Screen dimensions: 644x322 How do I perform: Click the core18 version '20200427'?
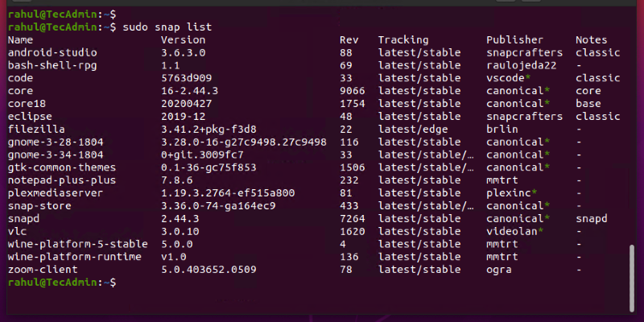187,104
